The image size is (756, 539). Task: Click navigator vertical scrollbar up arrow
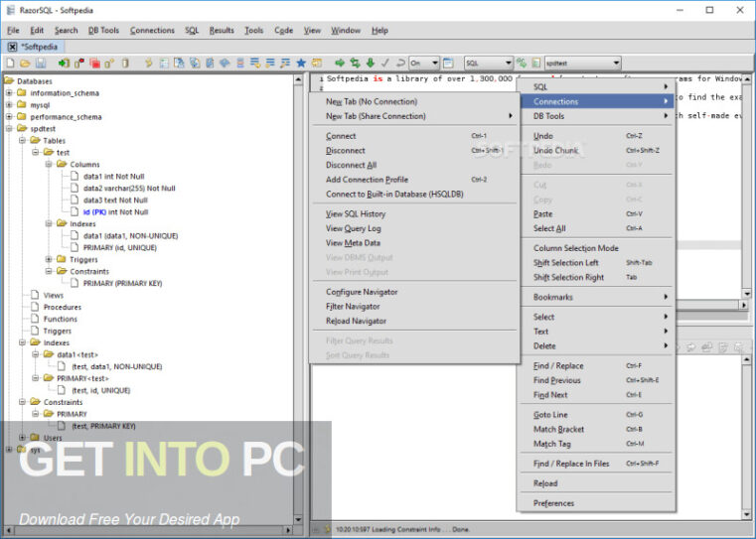pyautogui.click(x=298, y=79)
